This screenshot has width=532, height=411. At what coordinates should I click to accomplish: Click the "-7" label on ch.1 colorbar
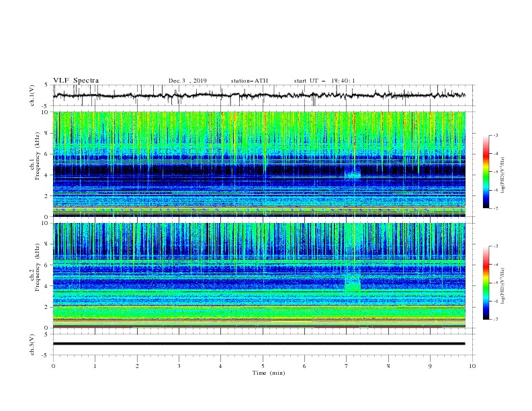point(496,208)
